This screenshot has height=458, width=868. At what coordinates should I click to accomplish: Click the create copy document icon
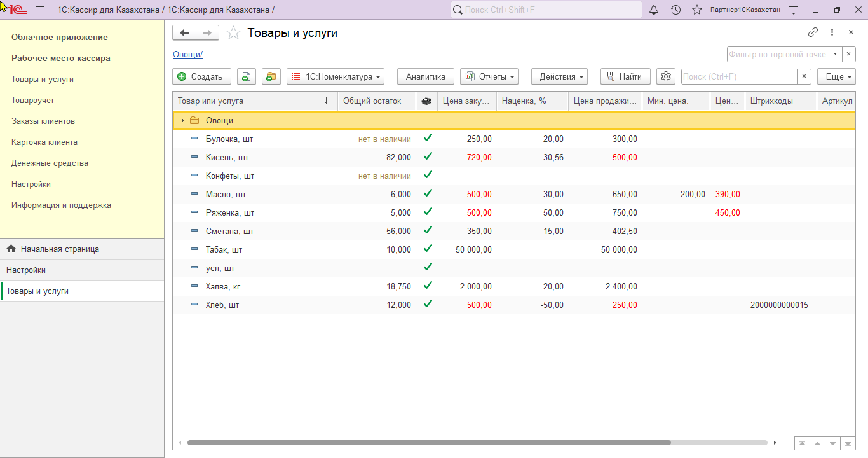tap(247, 76)
